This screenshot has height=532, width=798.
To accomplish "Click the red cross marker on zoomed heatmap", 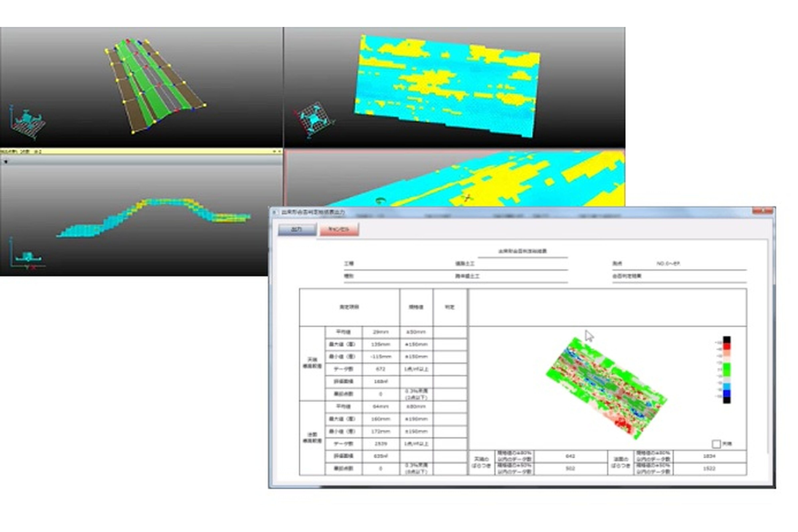I will [x=467, y=198].
